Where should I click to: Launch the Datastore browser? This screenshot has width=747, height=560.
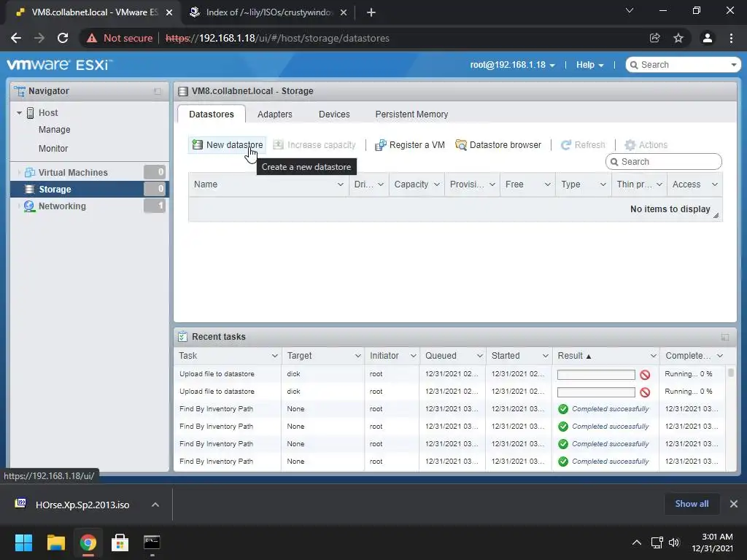(498, 145)
